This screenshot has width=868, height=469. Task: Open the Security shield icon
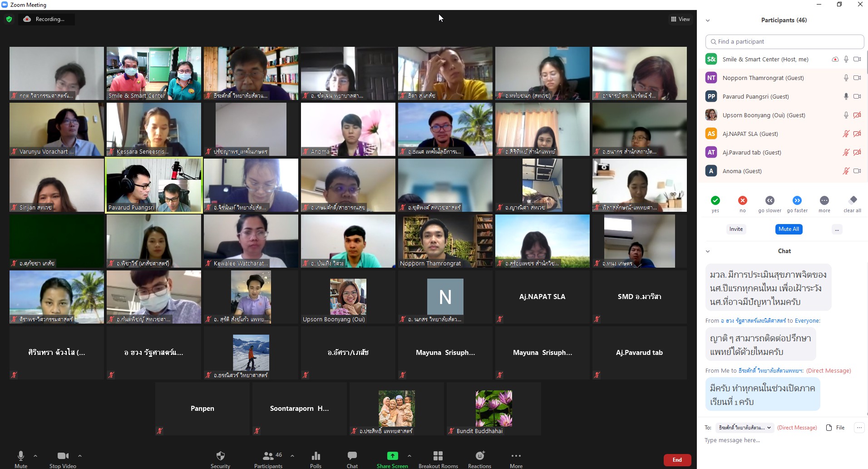220,456
